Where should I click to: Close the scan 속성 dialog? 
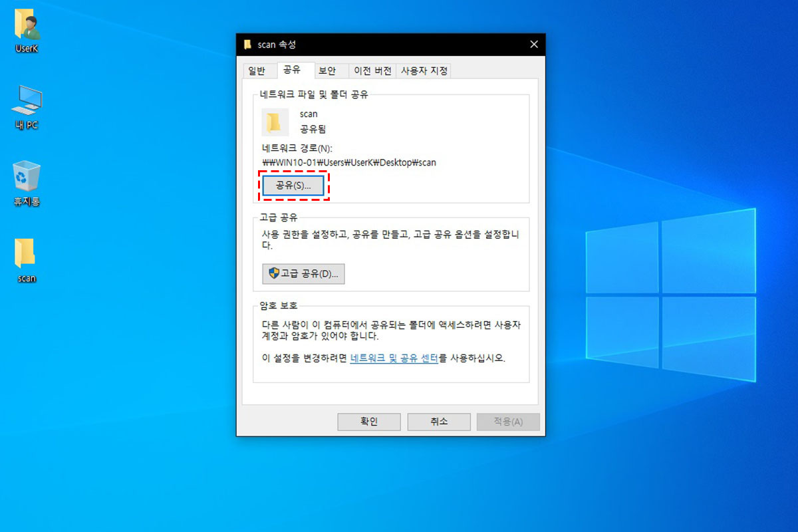point(533,45)
